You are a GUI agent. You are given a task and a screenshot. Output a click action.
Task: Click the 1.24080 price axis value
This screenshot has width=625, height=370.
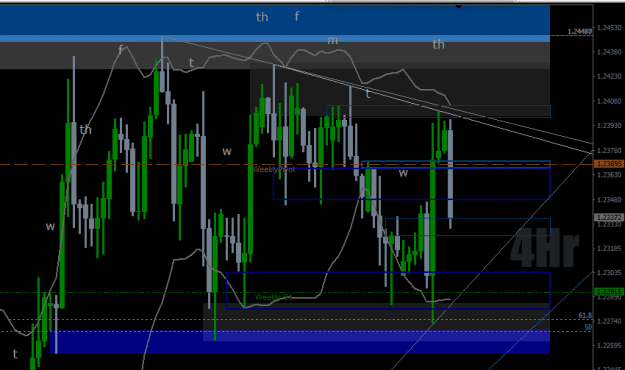[x=609, y=101]
